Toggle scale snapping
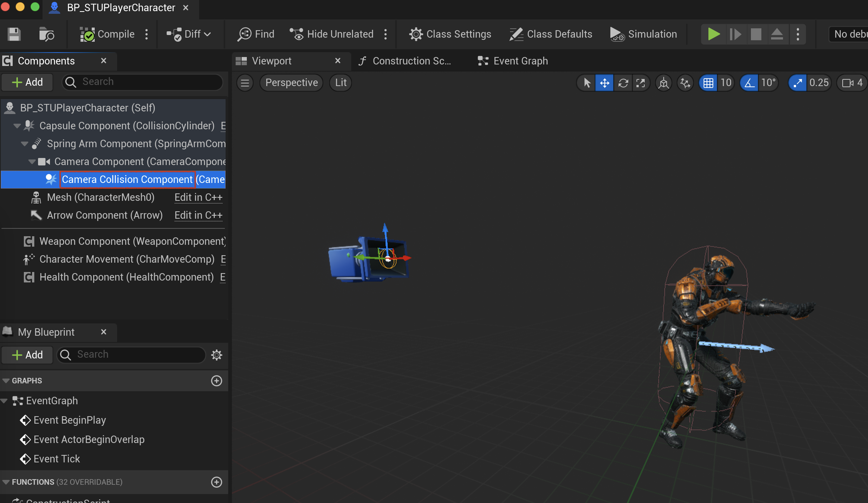868x503 pixels. coord(798,83)
